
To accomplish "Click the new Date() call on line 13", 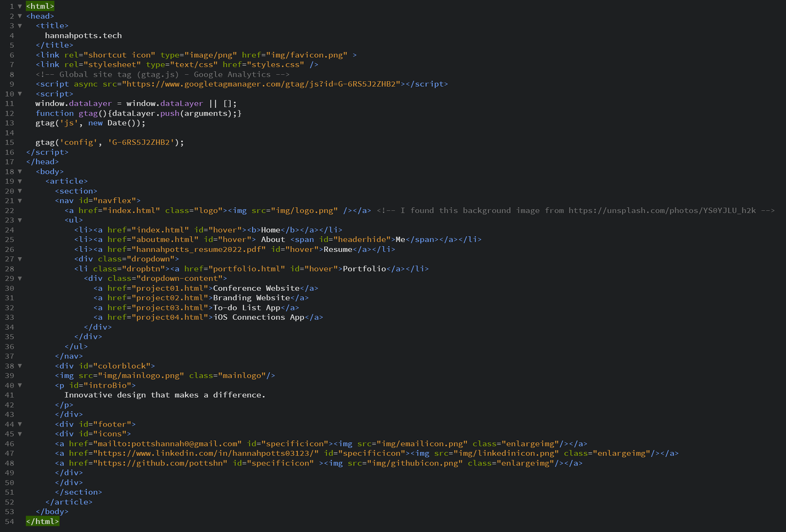I will point(115,123).
